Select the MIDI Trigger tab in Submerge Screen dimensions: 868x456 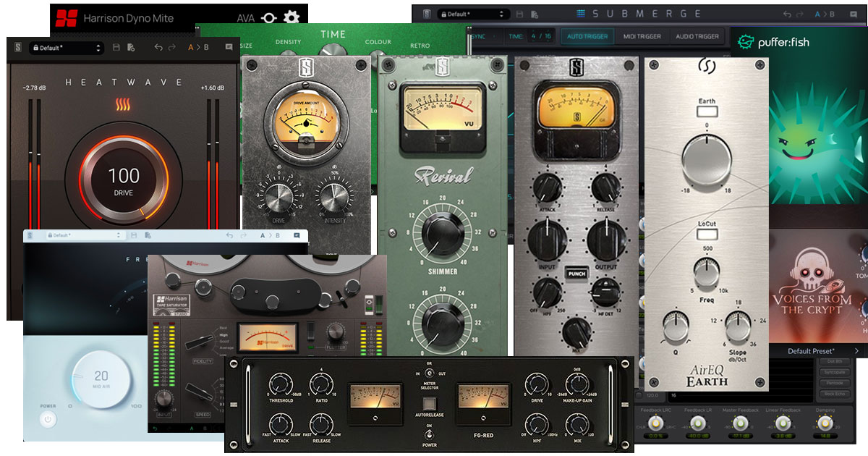642,36
